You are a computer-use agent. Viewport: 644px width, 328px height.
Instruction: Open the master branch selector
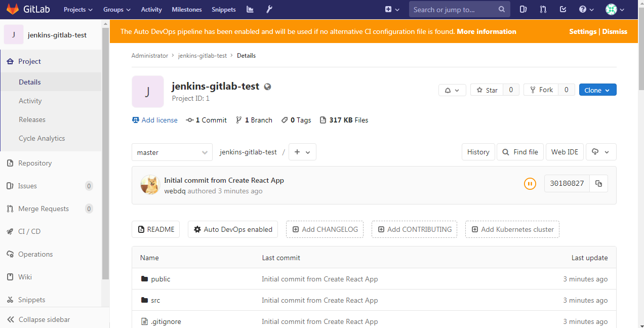click(x=172, y=152)
